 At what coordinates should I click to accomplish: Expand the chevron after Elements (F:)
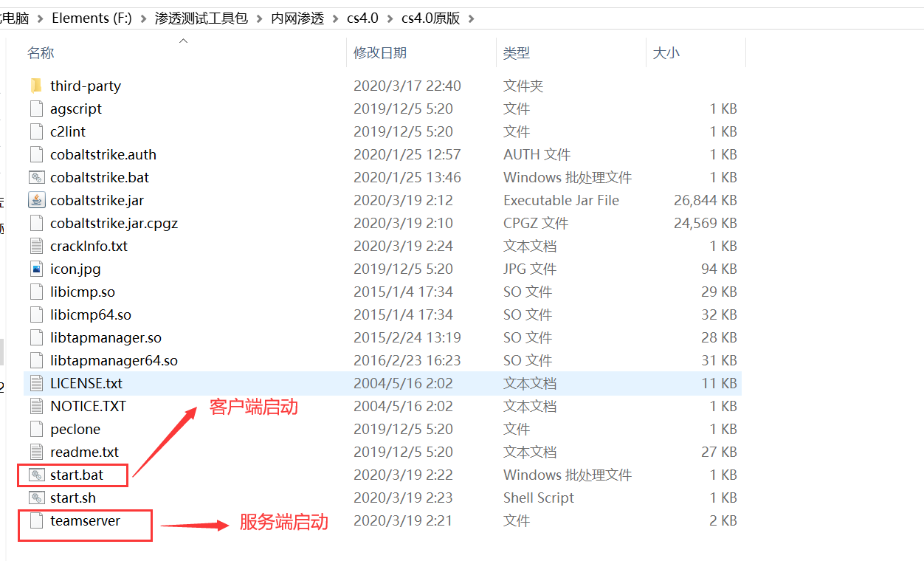143,18
